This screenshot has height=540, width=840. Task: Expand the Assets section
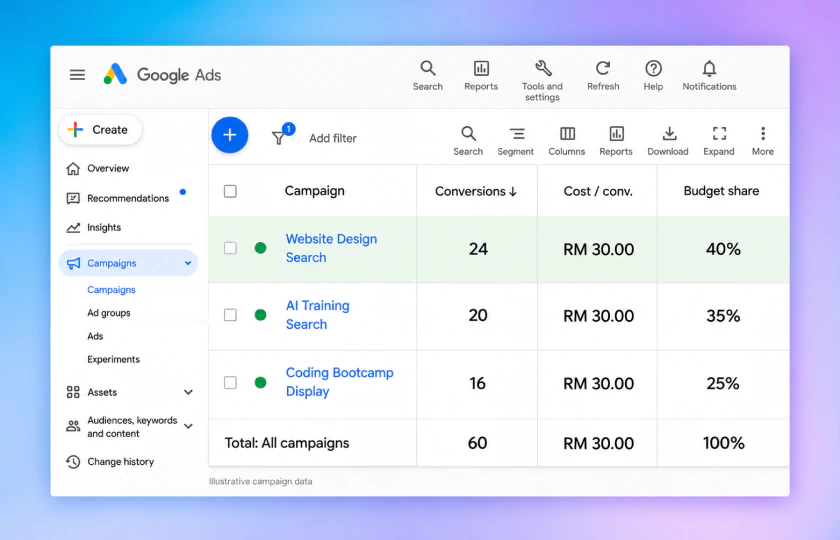click(x=188, y=392)
